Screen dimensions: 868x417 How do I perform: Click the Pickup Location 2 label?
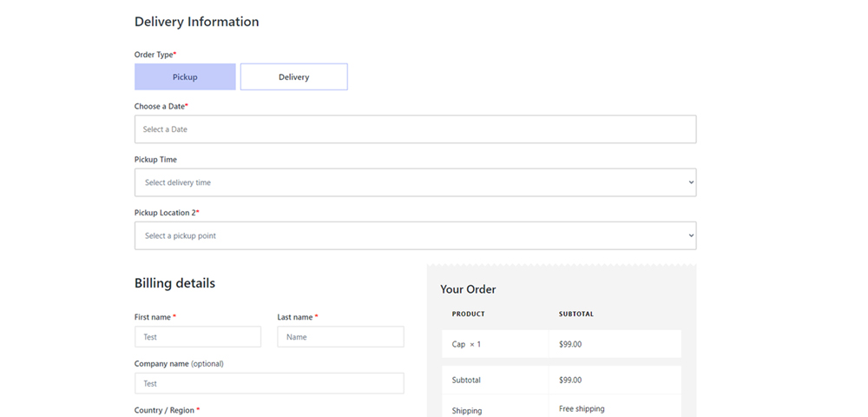[x=165, y=213]
